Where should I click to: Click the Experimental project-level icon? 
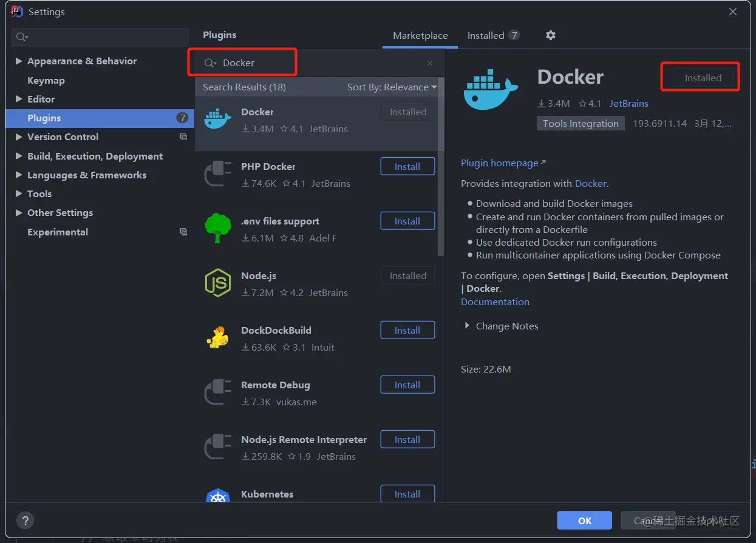pos(183,232)
